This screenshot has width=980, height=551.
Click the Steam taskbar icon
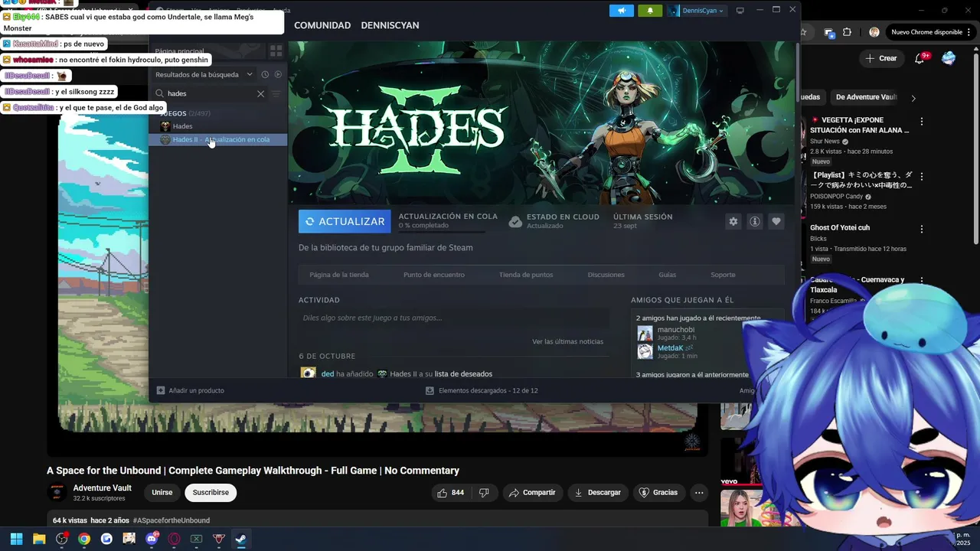(240, 539)
